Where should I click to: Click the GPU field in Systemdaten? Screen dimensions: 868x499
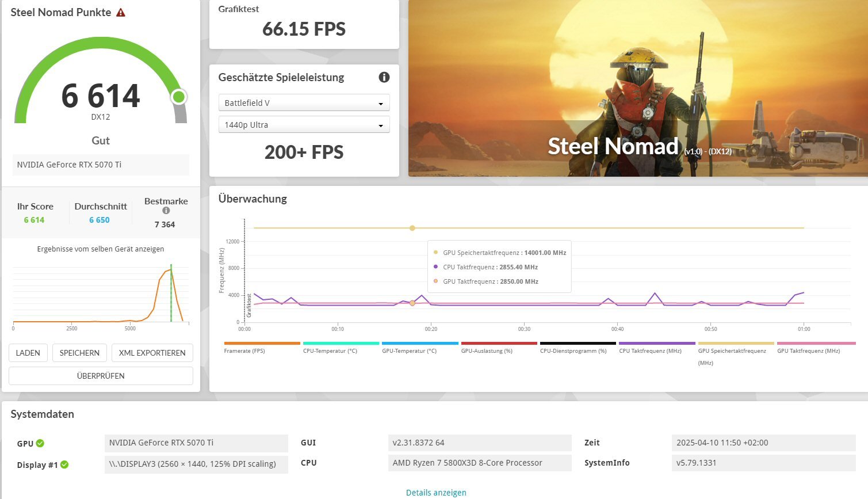[196, 443]
